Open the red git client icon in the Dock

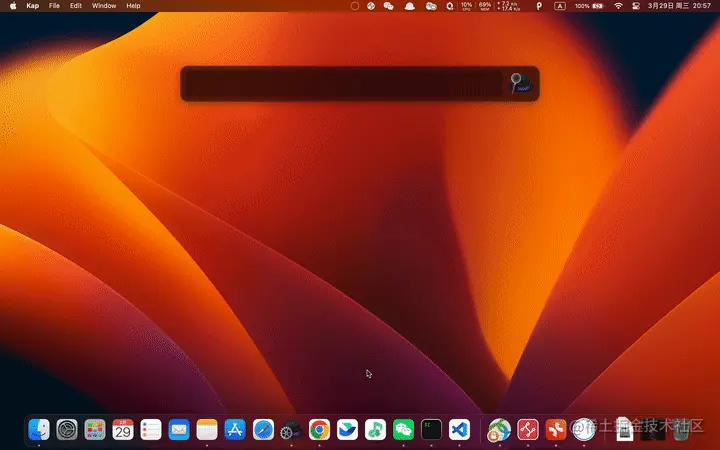[528, 430]
